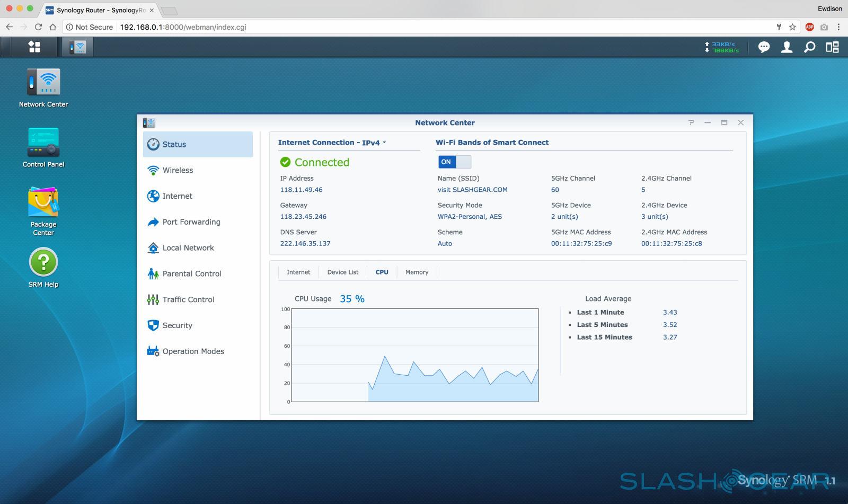Image resolution: width=848 pixels, height=504 pixels.
Task: Open the SRM main menu grid icon
Action: pyautogui.click(x=34, y=47)
